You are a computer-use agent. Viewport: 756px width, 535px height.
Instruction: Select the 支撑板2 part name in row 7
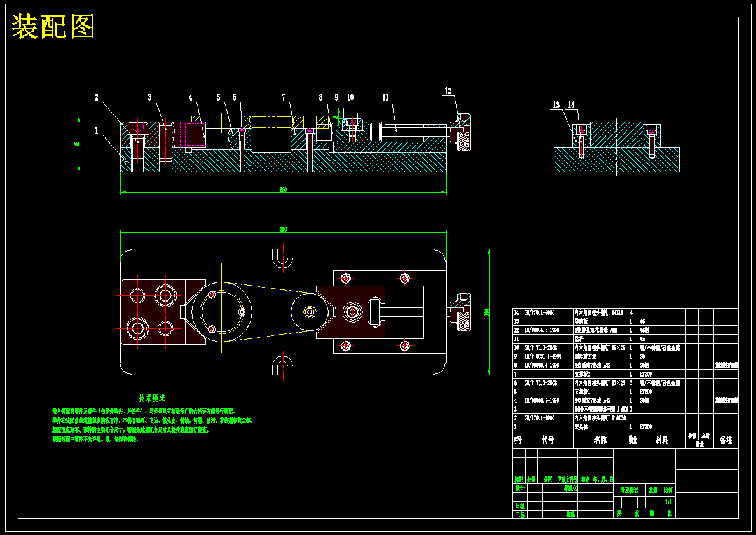click(582, 374)
